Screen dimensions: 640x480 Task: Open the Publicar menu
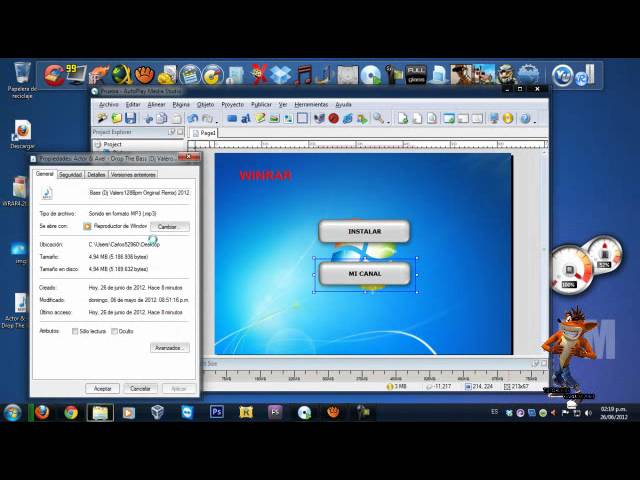(x=261, y=104)
